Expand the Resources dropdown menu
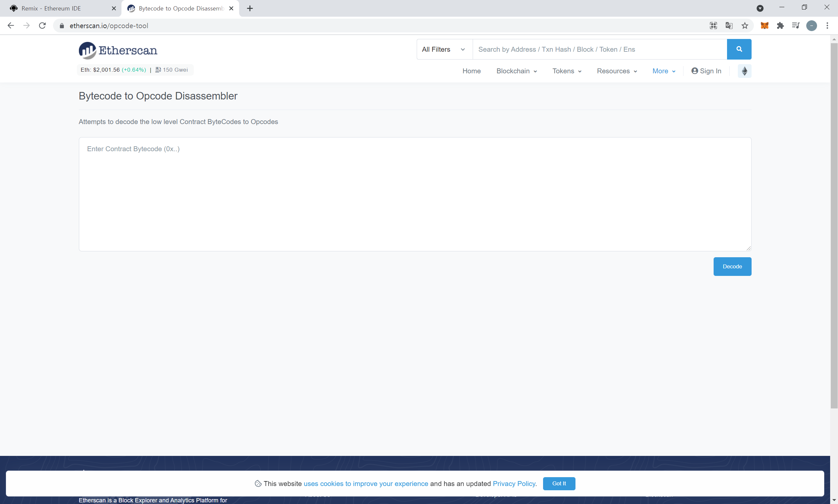Image resolution: width=838 pixels, height=504 pixels. coord(616,71)
